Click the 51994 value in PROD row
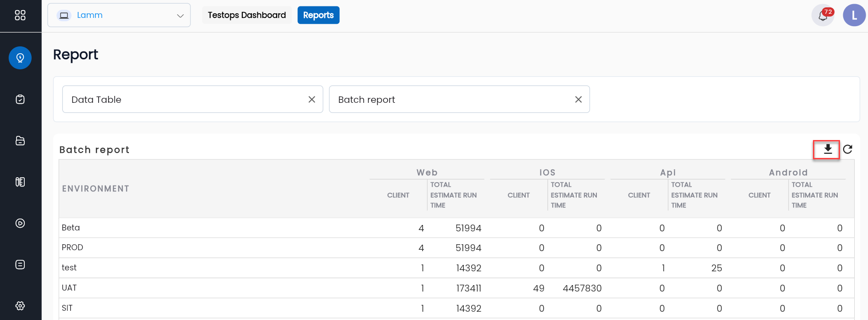The width and height of the screenshot is (868, 320). point(468,248)
